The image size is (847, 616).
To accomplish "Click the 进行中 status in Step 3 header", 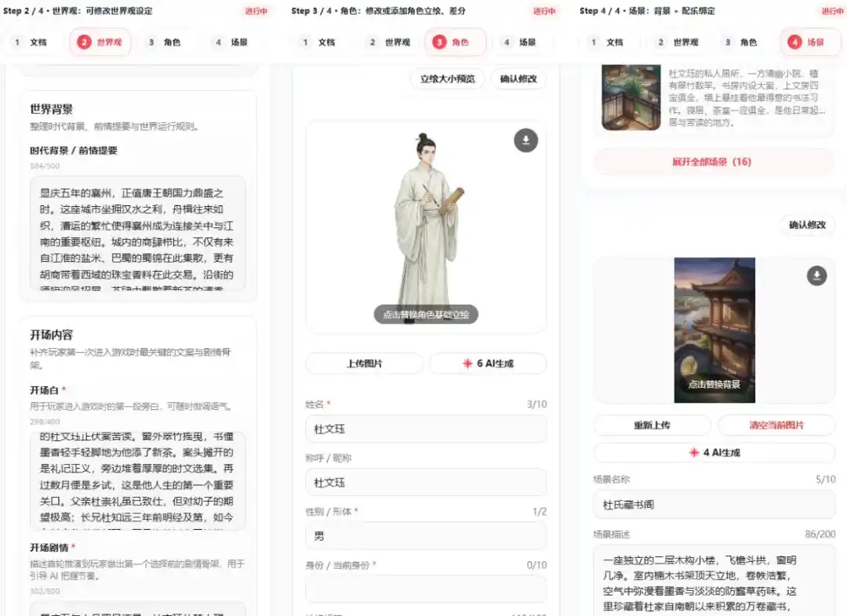I will 544,11.
